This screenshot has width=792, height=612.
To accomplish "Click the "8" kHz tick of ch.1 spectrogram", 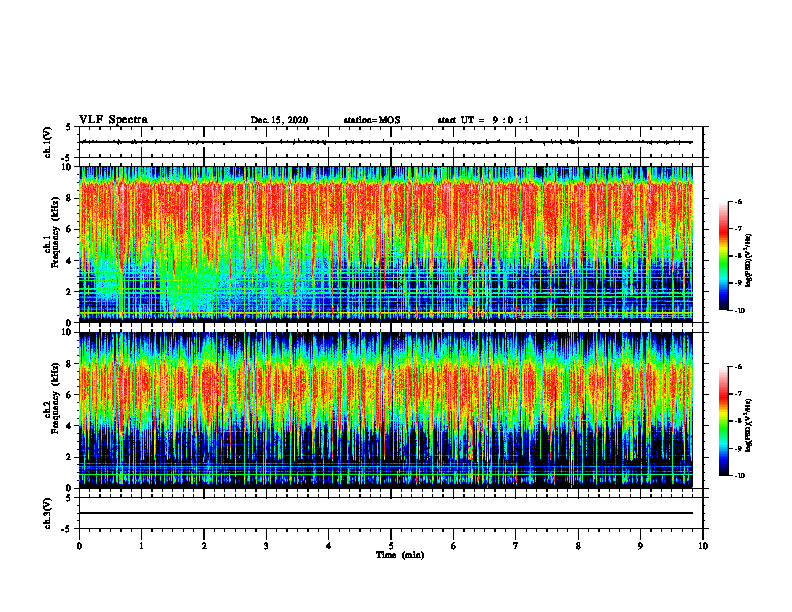I will [x=70, y=198].
